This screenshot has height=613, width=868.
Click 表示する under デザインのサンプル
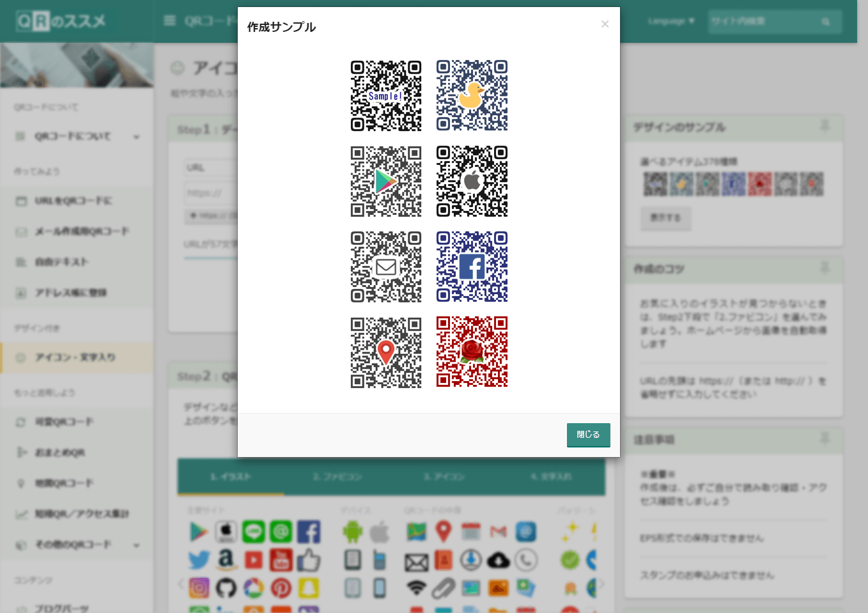click(665, 218)
